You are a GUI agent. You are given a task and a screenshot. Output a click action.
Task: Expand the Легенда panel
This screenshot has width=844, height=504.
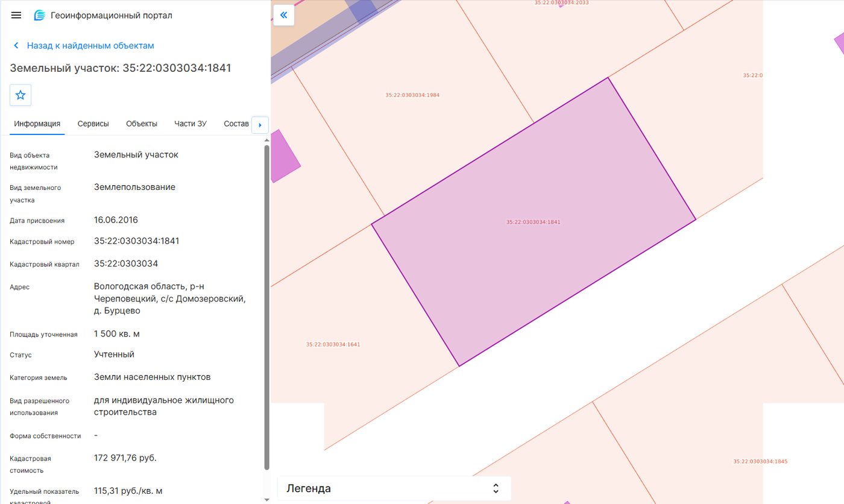click(394, 488)
